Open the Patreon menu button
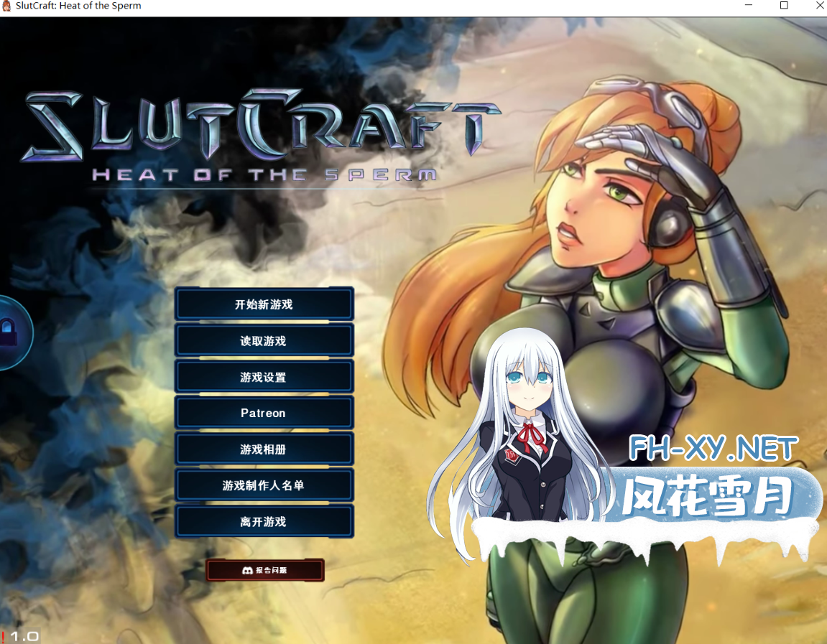The height and width of the screenshot is (644, 827). (264, 413)
